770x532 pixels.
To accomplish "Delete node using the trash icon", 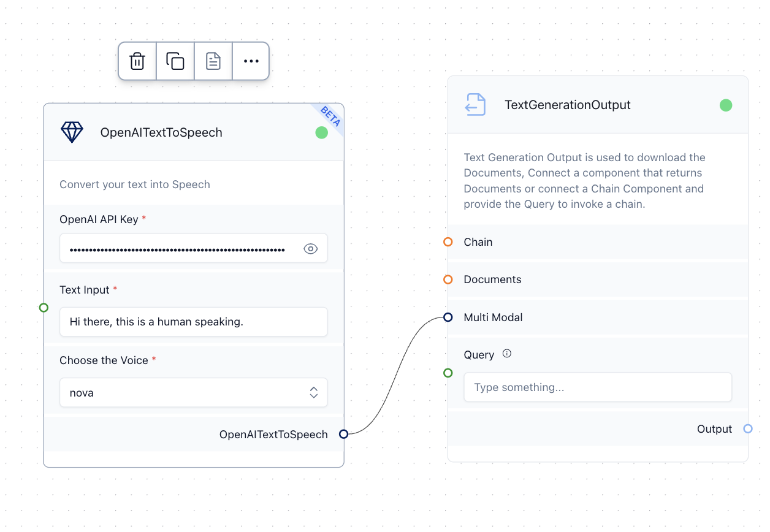I will click(137, 61).
